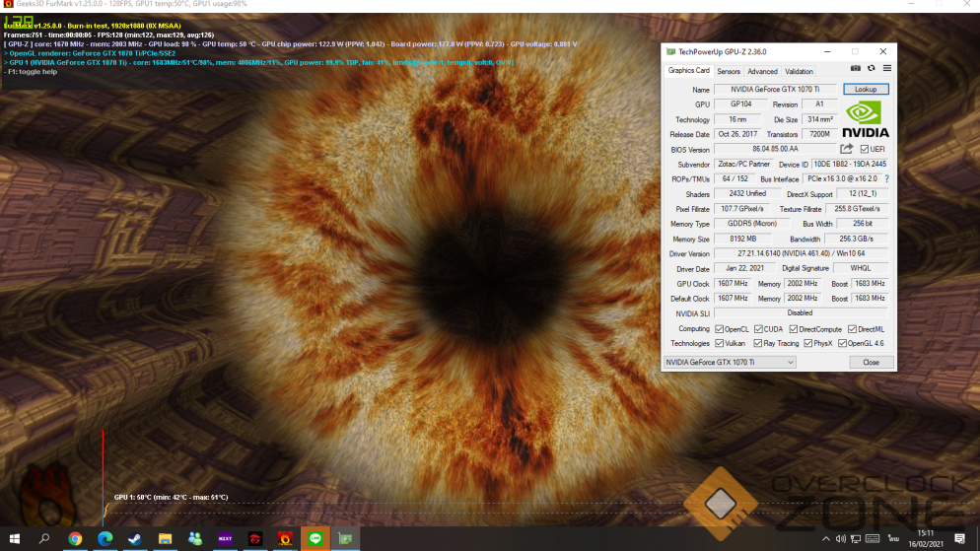Open the GPU selection dropdown

(729, 362)
